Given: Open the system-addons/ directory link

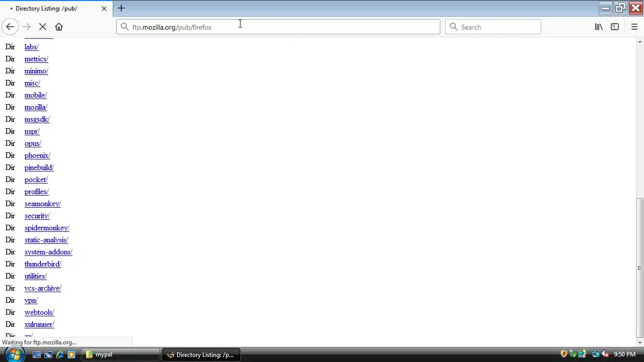Looking at the screenshot, I should click(48, 252).
